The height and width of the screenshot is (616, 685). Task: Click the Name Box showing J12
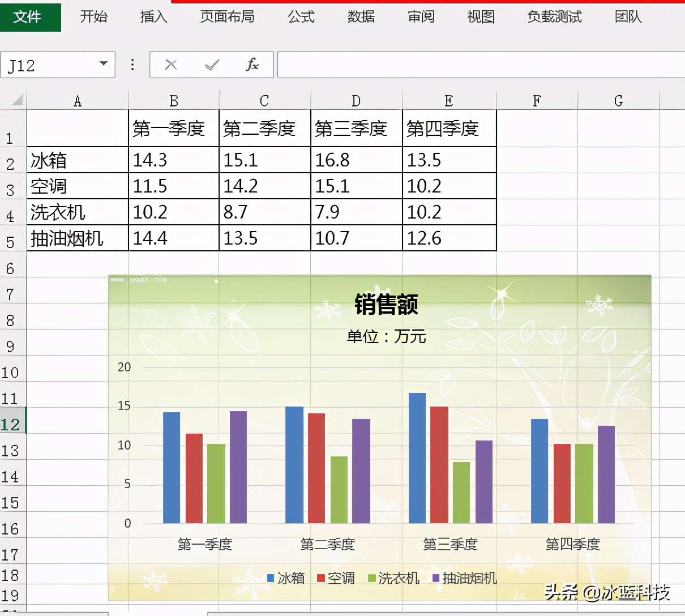pyautogui.click(x=50, y=65)
